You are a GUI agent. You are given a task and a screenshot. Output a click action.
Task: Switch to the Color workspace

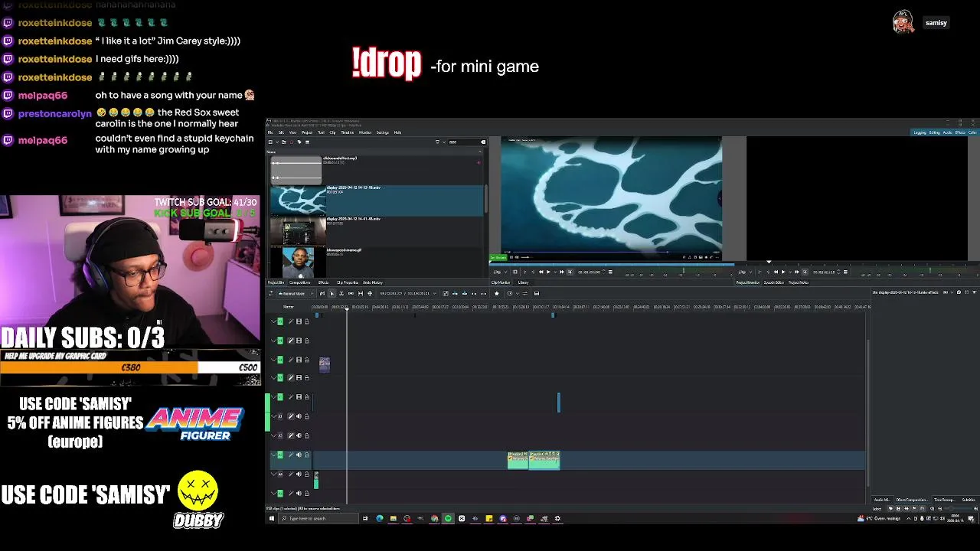[x=972, y=132]
